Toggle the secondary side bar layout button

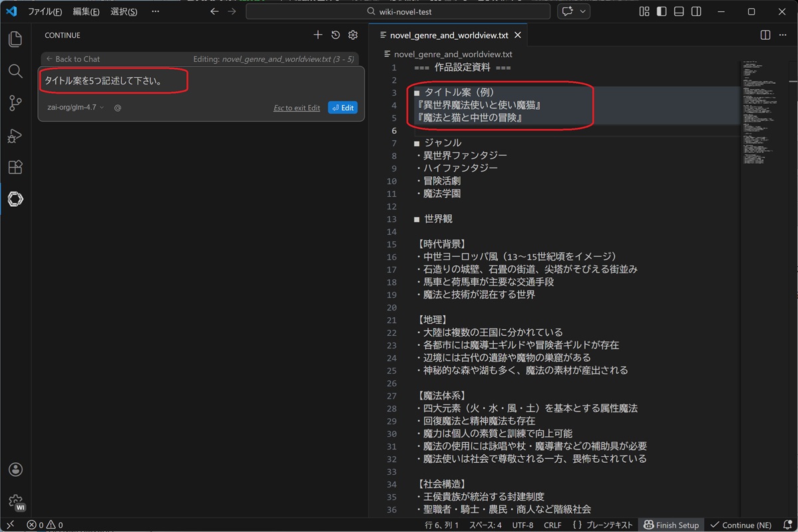696,12
